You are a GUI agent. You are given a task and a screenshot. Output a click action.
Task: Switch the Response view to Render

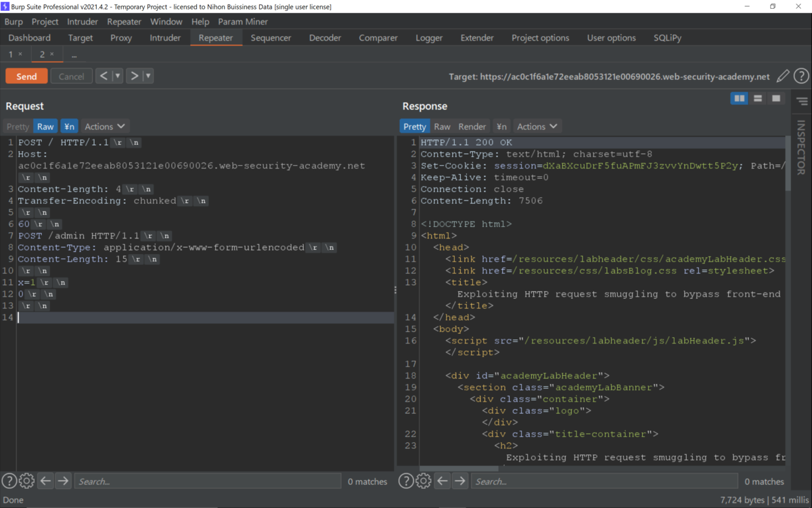point(472,127)
